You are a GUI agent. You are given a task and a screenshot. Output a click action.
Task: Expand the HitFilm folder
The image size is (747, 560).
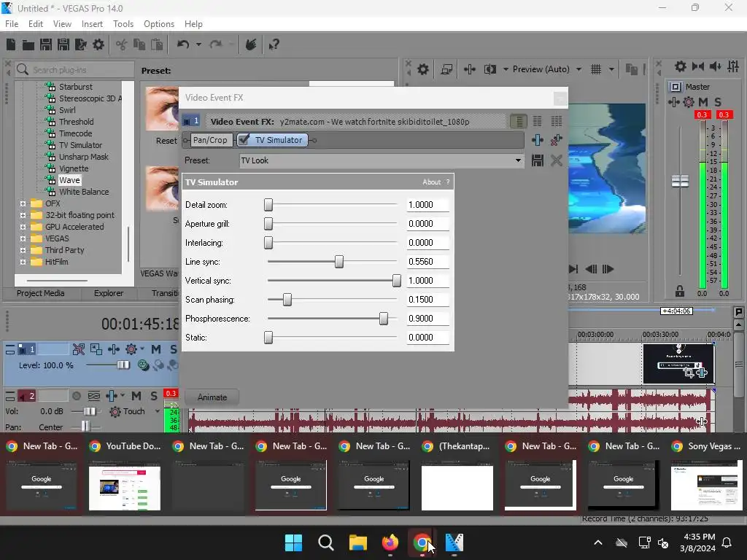23,262
